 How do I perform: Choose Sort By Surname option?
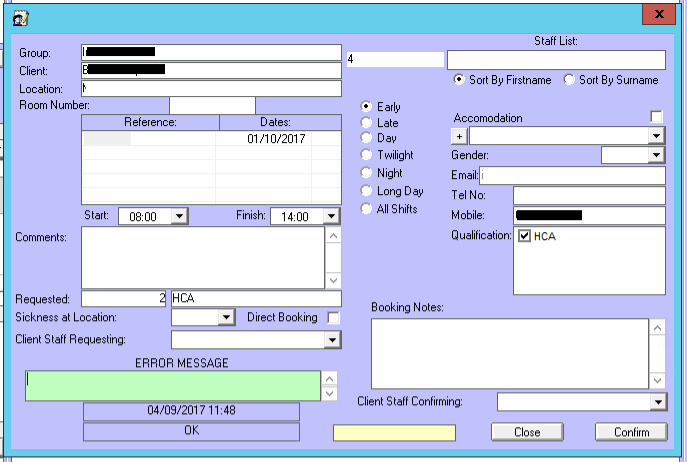coord(570,80)
